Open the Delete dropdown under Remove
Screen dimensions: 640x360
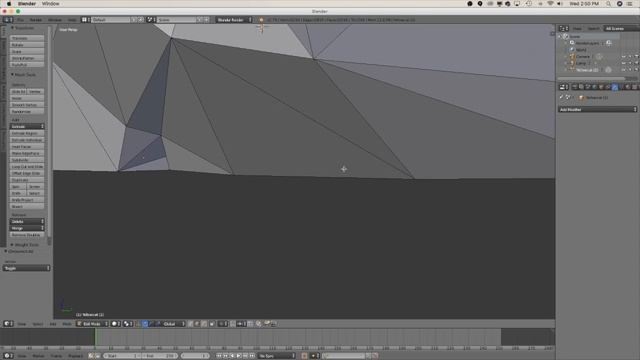(x=27, y=221)
